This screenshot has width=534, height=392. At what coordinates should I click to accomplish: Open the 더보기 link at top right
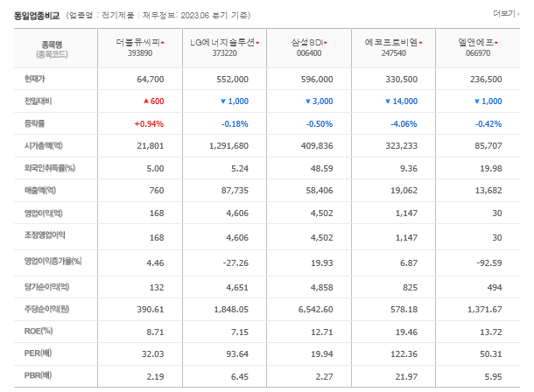click(506, 14)
